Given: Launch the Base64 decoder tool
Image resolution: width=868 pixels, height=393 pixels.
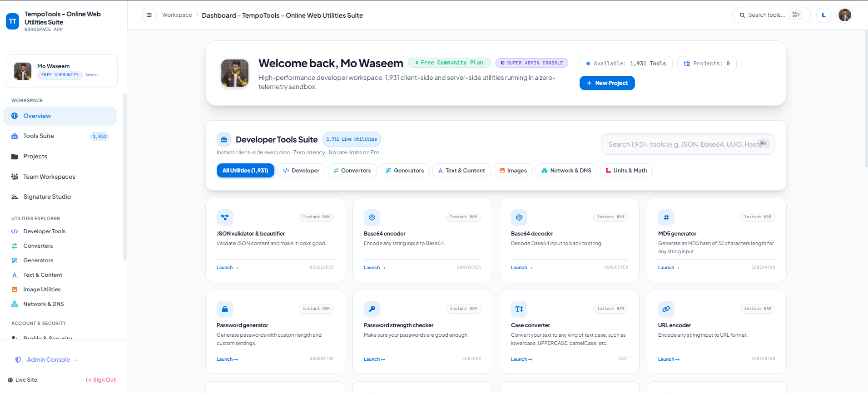Looking at the screenshot, I should (x=521, y=268).
